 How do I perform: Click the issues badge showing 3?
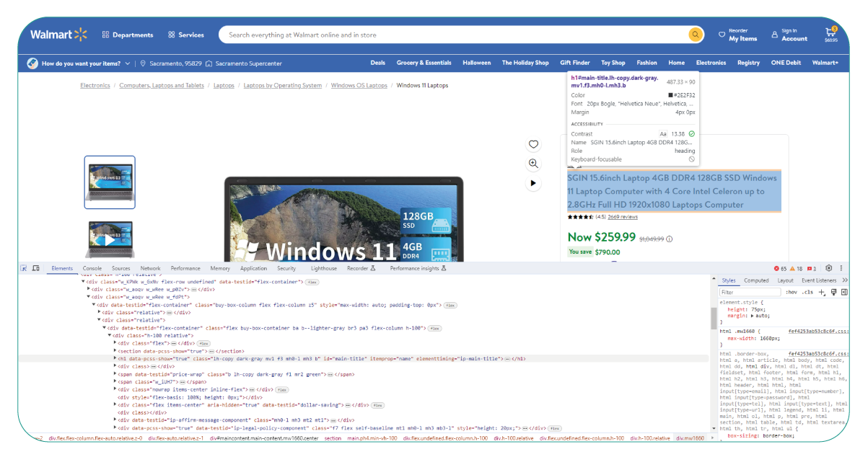click(812, 268)
